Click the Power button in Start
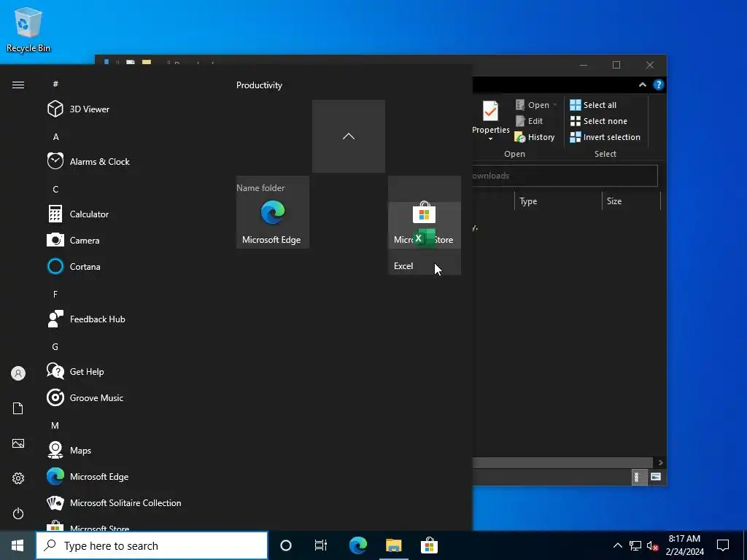Screen dimensions: 747x560 [x=18, y=513]
